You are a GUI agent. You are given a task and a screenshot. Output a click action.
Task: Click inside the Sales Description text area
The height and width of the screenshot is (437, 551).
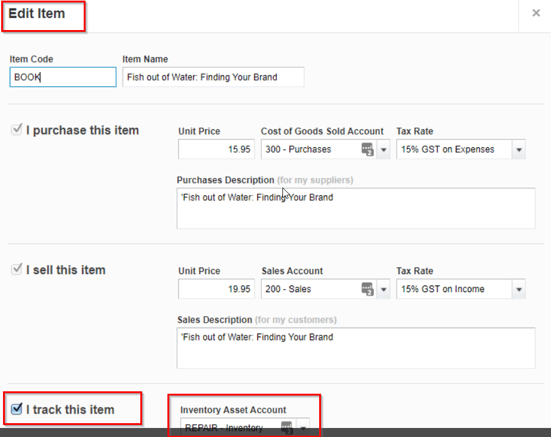pyautogui.click(x=356, y=348)
